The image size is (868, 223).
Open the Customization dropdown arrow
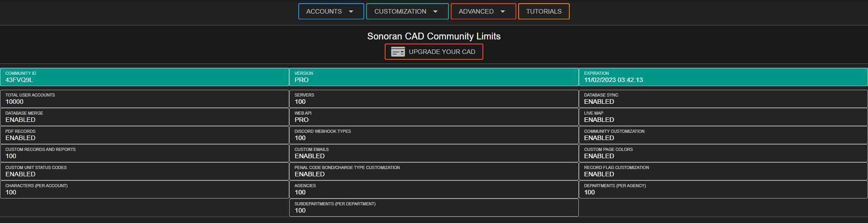[x=435, y=12]
